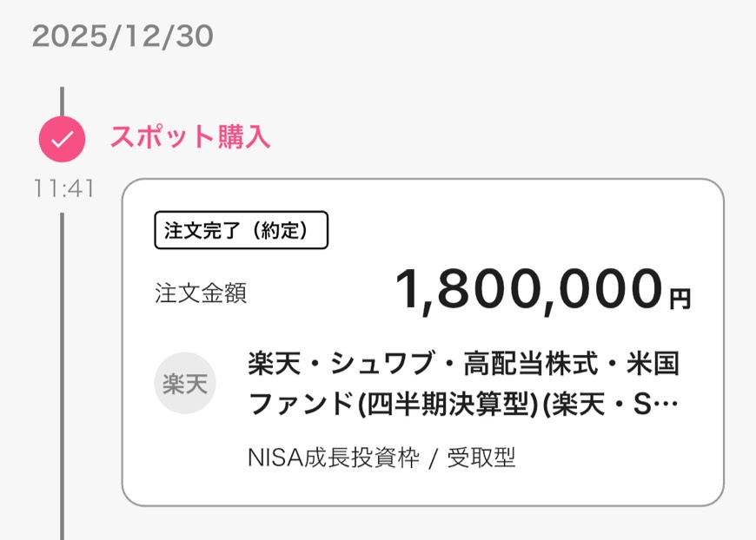Click the 高配当株式 words in the fund title
Screen dimensions: 756x540
pyautogui.click(x=529, y=364)
